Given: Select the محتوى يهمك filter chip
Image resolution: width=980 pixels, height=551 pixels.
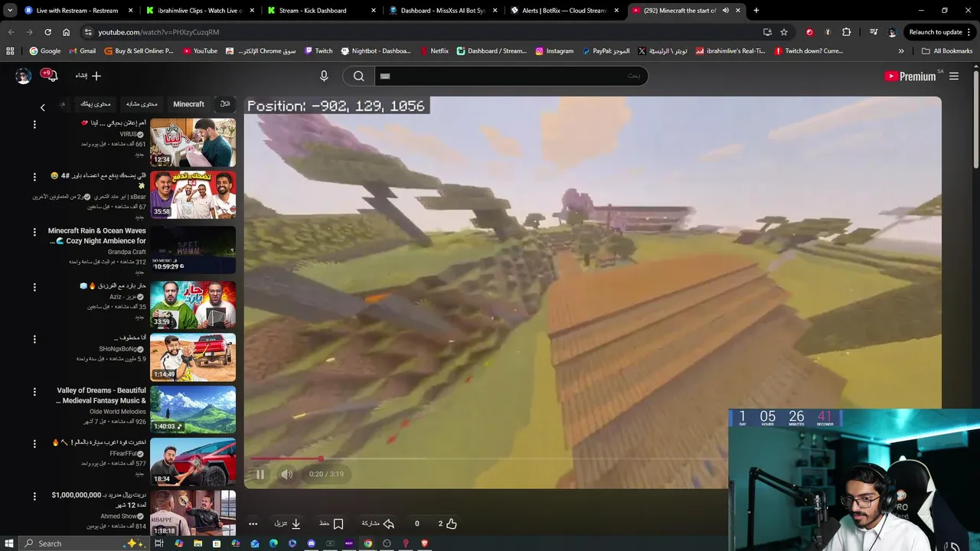Looking at the screenshot, I should coord(96,104).
